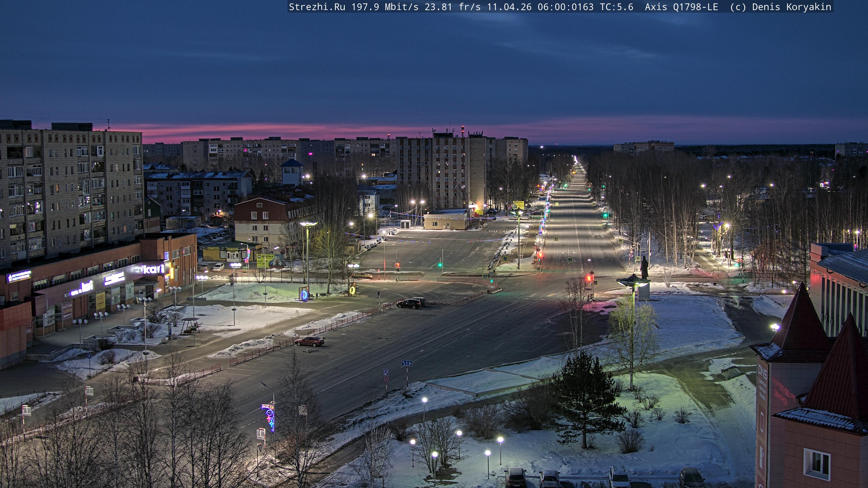The width and height of the screenshot is (868, 488).
Task: Click the tan car at the intersection
Action: pos(362,276)
